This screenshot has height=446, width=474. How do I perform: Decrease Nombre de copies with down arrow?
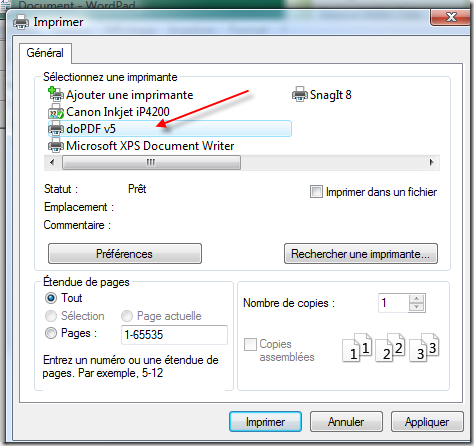pyautogui.click(x=417, y=307)
